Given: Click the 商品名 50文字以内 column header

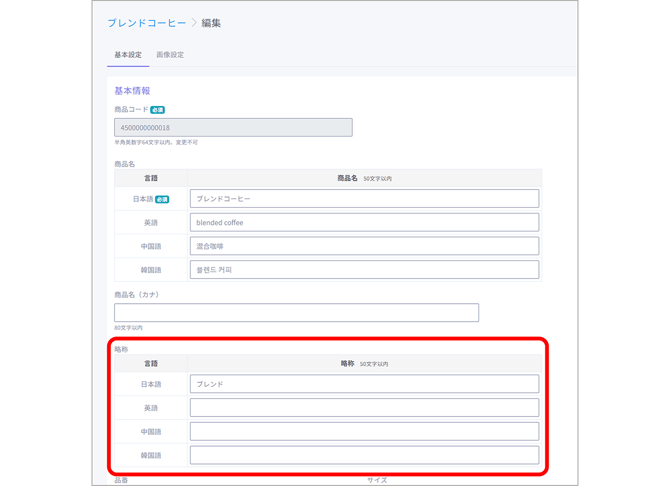Looking at the screenshot, I should pyautogui.click(x=364, y=178).
